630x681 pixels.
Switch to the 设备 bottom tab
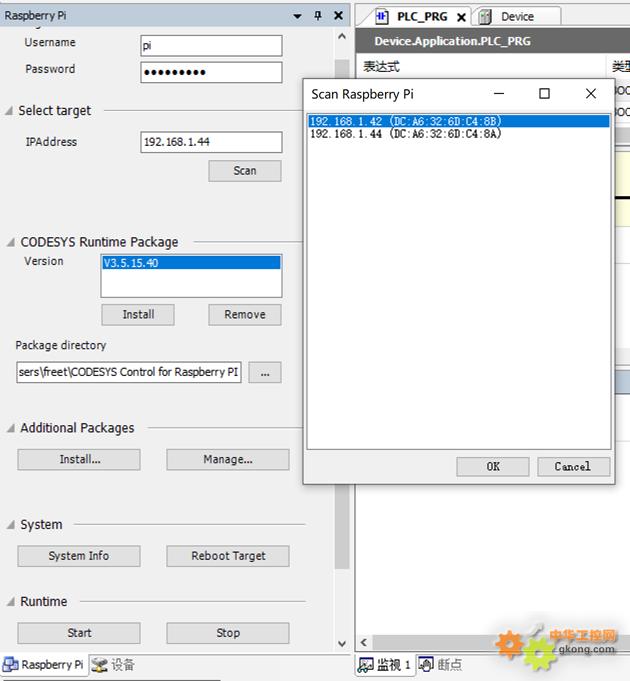114,665
